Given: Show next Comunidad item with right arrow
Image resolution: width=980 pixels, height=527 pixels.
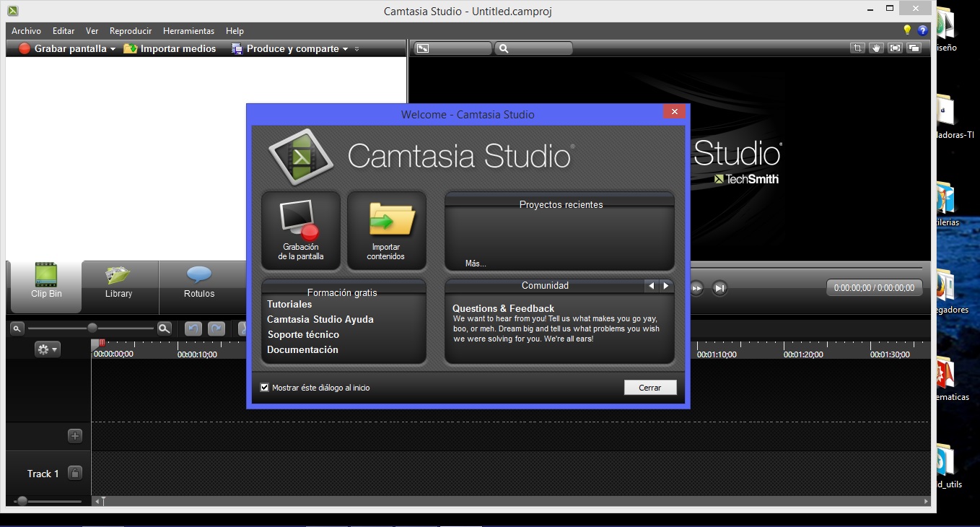Looking at the screenshot, I should (665, 286).
